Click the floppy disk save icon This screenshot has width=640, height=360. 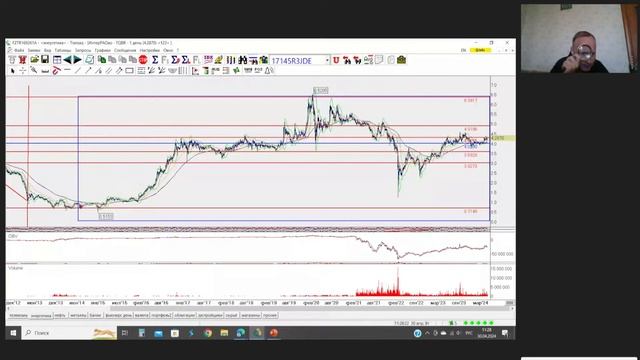point(45,60)
